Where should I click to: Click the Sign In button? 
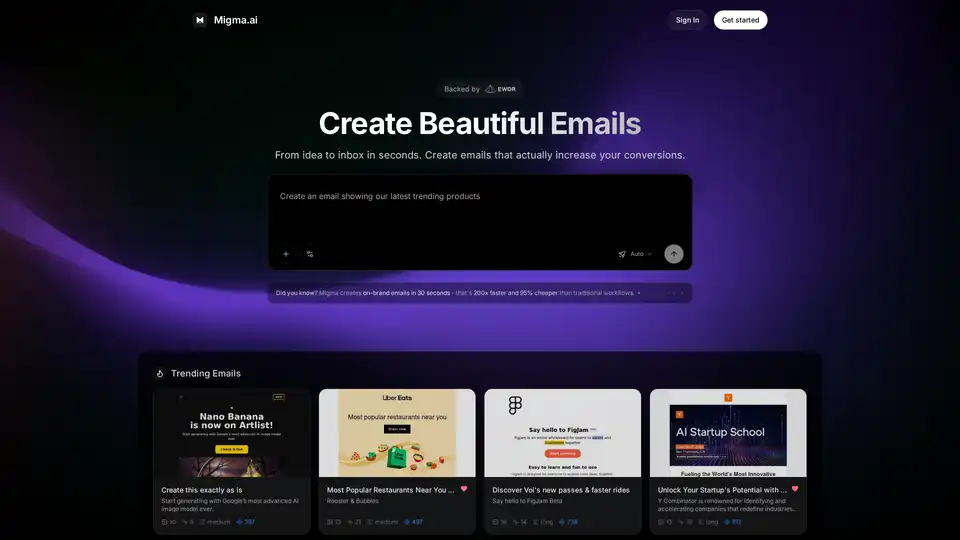coord(687,20)
